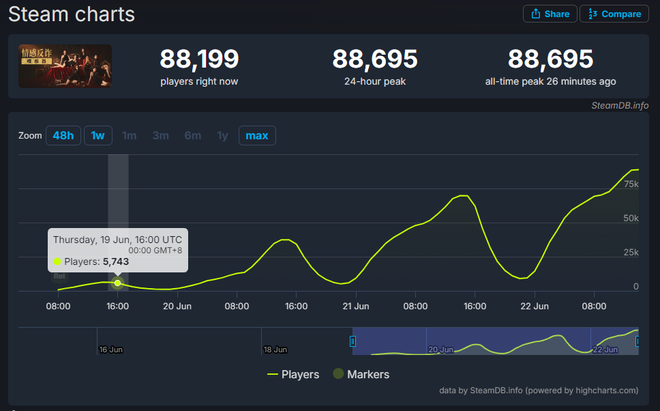
Task: Click the highlighted data point on 19 Jun
Action: (x=118, y=283)
